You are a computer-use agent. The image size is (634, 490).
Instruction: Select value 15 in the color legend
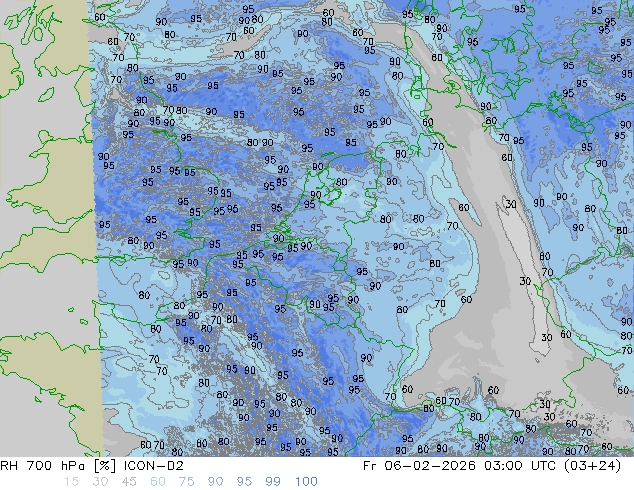(71, 482)
